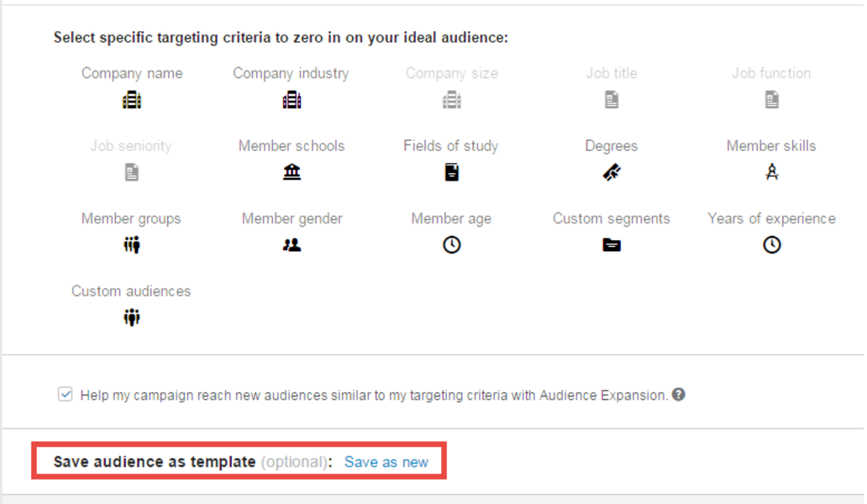Click the greyed-out Company size icon
867x504 pixels.
click(451, 100)
